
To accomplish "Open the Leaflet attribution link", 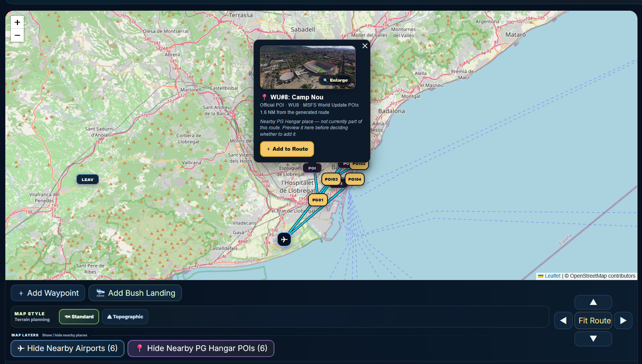I will pos(549,276).
